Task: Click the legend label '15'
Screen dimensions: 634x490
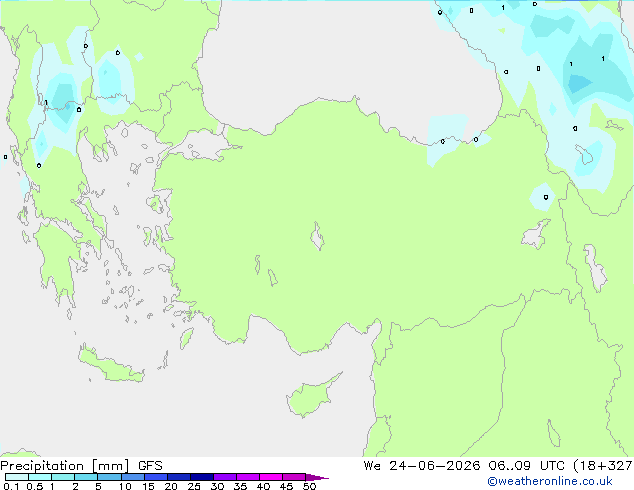Action: point(148,486)
